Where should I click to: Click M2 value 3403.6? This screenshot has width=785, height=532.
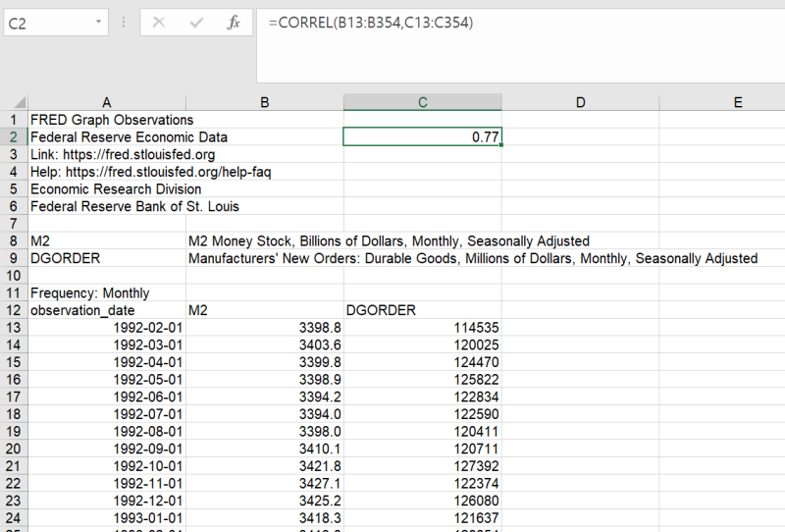point(265,346)
